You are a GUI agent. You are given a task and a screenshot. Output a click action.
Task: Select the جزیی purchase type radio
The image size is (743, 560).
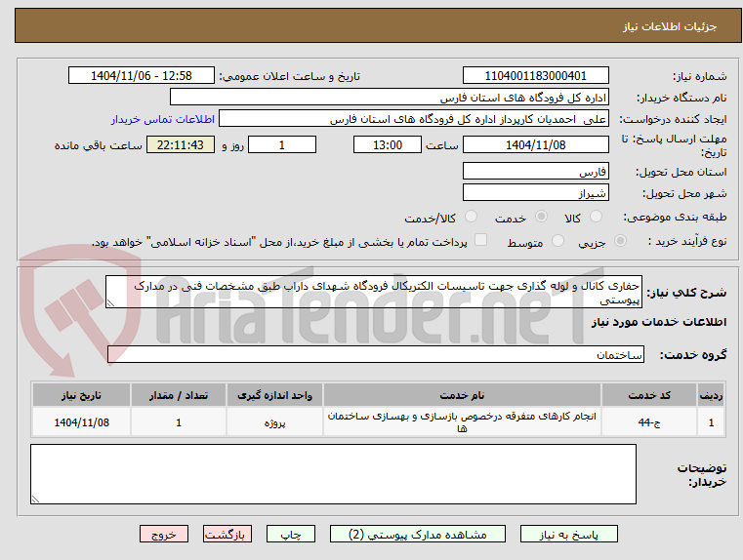[620, 241]
